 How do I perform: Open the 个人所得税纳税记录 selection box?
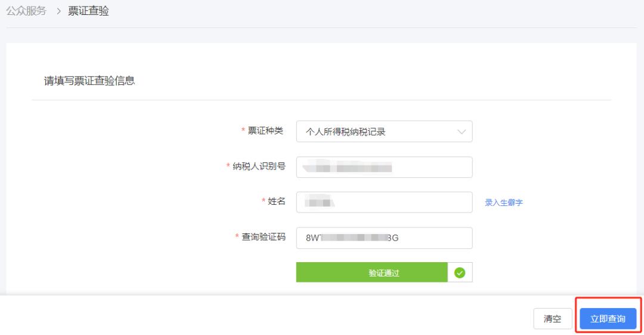[x=376, y=132]
